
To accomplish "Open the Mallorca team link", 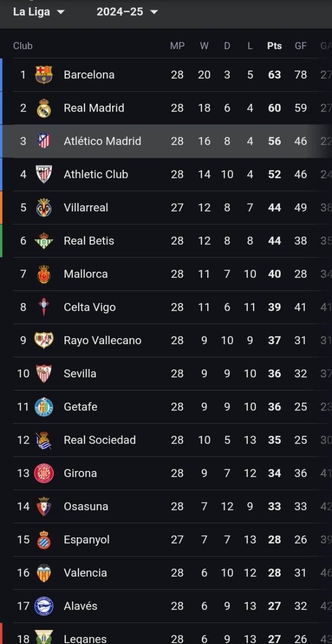I will click(86, 274).
